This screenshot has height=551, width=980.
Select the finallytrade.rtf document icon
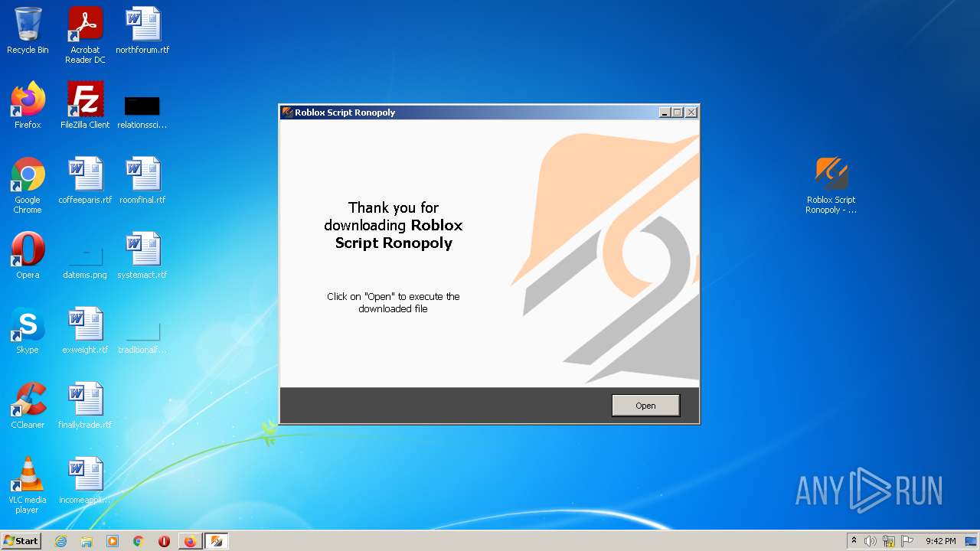(85, 406)
